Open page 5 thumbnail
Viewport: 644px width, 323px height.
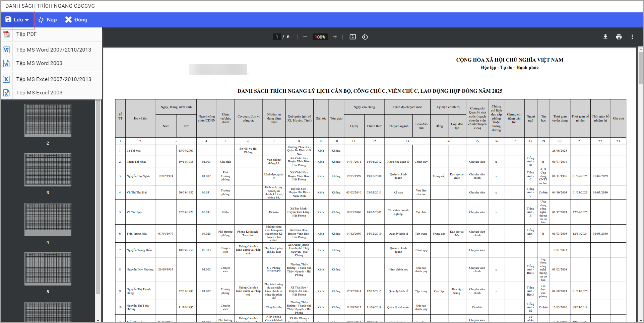(x=48, y=269)
